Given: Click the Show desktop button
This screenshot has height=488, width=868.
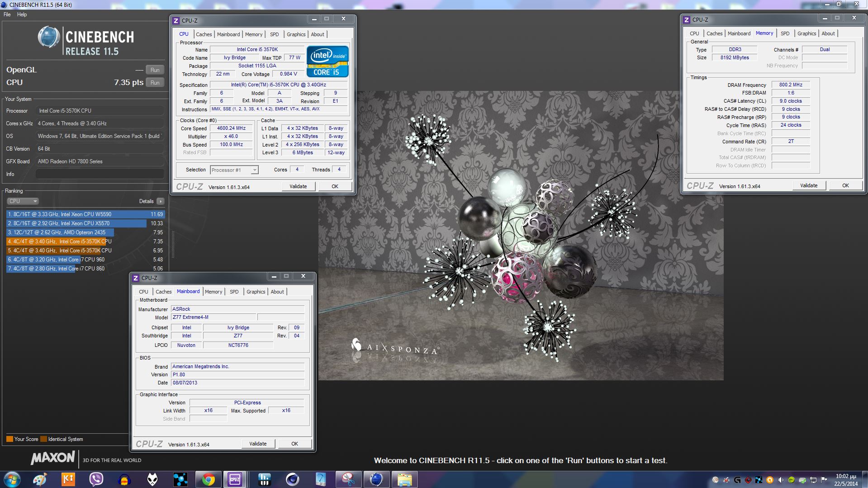Looking at the screenshot, I should [x=864, y=479].
